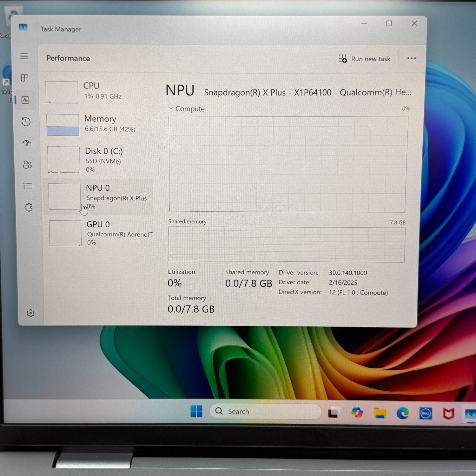Open the Startup apps page icon
Image resolution: width=476 pixels, height=476 pixels.
point(27,143)
